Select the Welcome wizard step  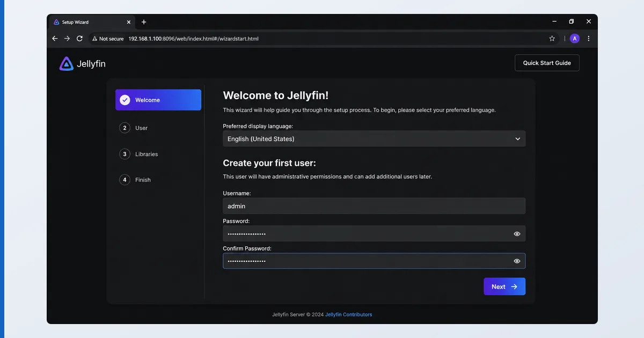[x=158, y=100]
